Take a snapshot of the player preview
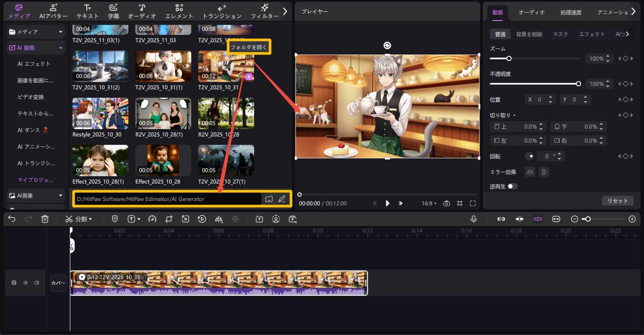Viewport: 644px width, 335px height. (x=446, y=203)
